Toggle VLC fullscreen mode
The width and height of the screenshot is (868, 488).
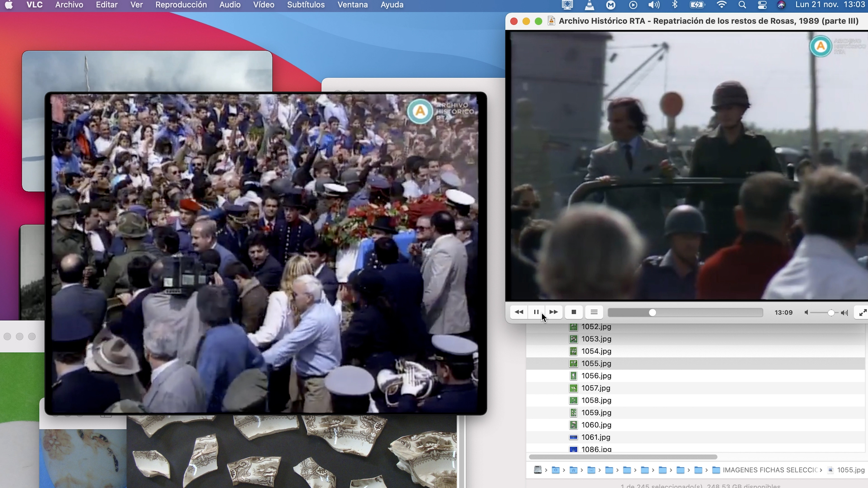[x=863, y=312]
